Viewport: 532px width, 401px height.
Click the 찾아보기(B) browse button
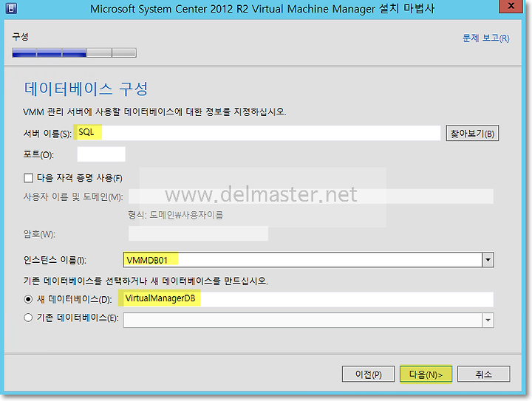point(472,133)
